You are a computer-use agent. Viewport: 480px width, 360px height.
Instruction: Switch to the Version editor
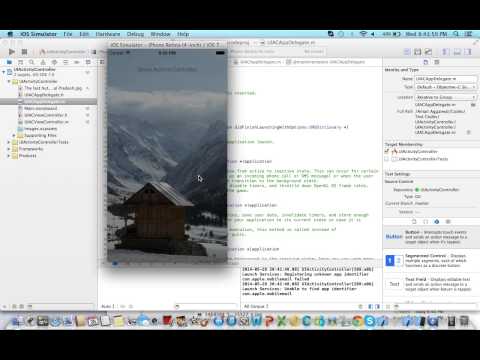[x=428, y=52]
